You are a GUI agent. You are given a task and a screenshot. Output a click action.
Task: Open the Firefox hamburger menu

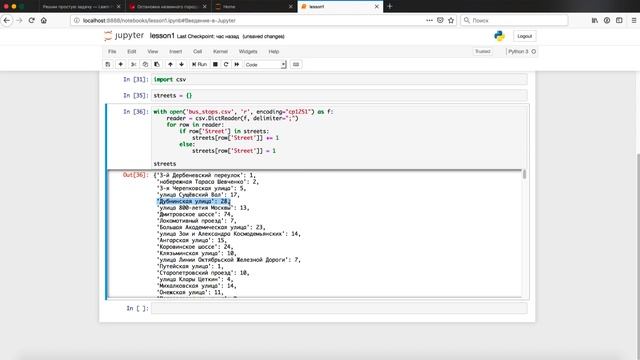(x=634, y=20)
